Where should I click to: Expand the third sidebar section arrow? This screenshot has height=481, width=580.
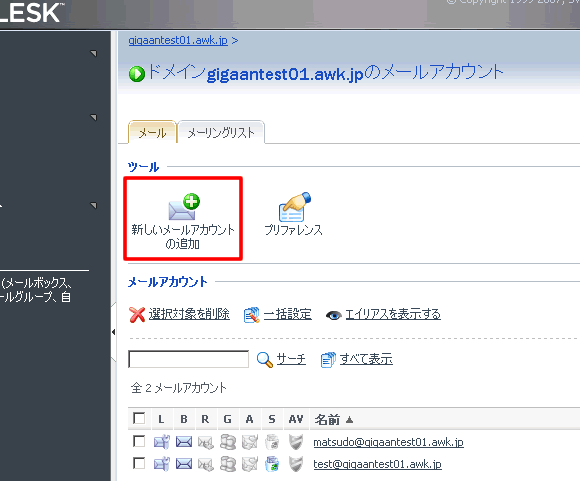click(x=94, y=205)
